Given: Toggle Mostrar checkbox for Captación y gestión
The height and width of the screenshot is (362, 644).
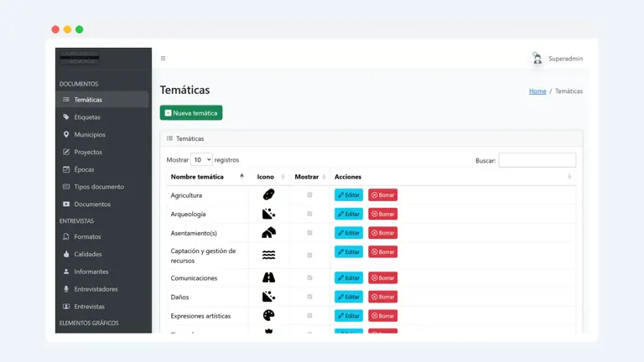Looking at the screenshot, I should pyautogui.click(x=309, y=256).
